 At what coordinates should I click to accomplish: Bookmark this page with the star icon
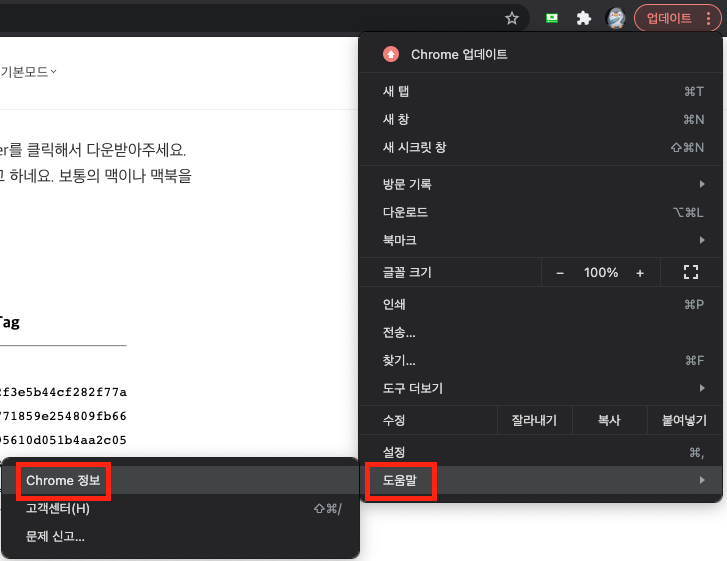pos(511,19)
